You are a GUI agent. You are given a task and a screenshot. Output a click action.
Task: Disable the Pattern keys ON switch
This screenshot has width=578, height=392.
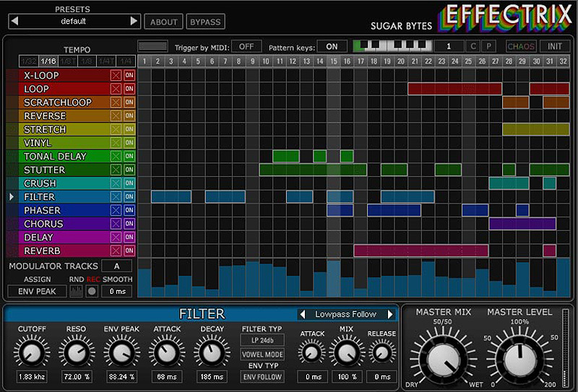[x=332, y=46]
